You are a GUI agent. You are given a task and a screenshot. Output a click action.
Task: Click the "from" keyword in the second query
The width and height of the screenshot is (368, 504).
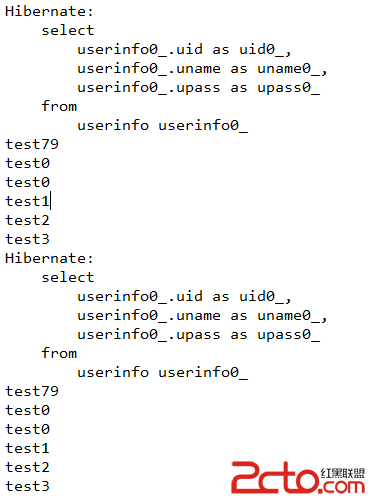(59, 353)
